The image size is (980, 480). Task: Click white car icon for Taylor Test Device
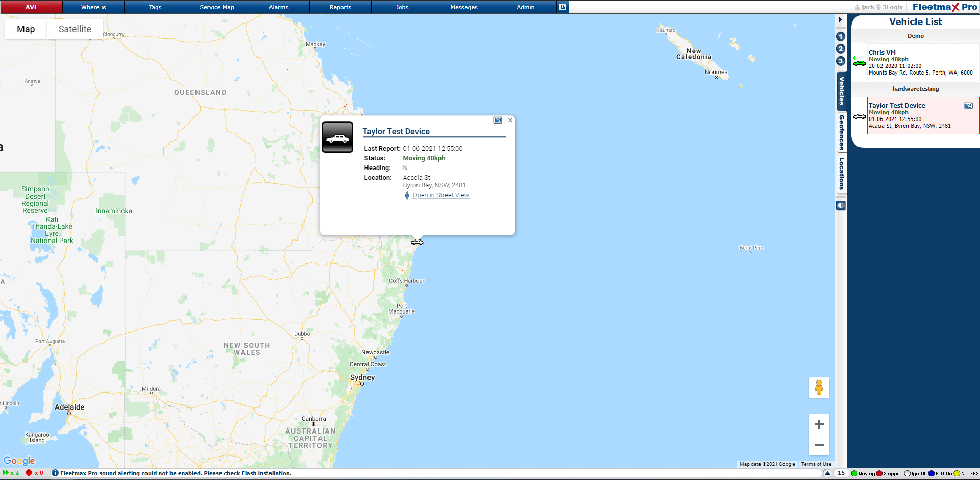pyautogui.click(x=860, y=116)
